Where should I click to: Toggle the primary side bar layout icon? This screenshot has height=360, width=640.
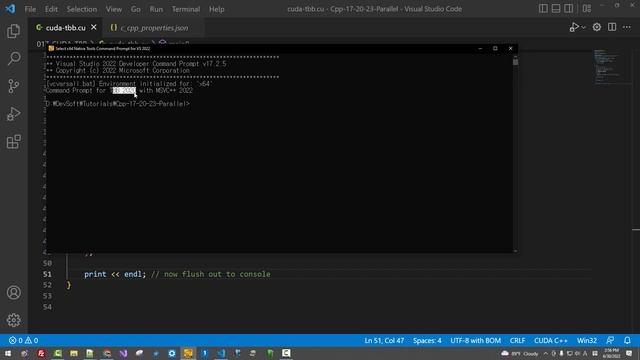pos(543,9)
